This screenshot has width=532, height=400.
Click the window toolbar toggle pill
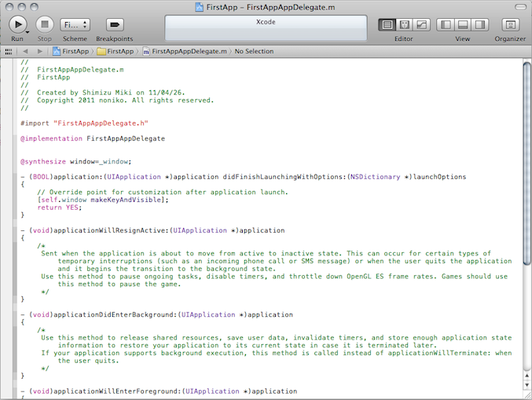[520, 7]
